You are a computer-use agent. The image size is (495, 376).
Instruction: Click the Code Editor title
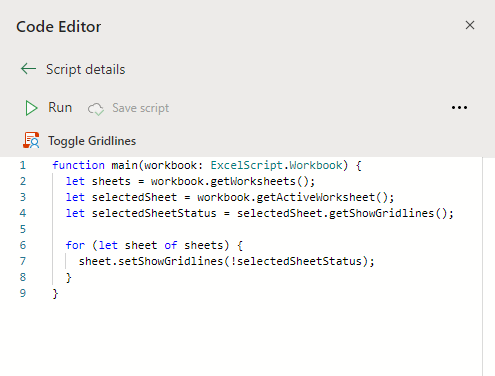(59, 27)
